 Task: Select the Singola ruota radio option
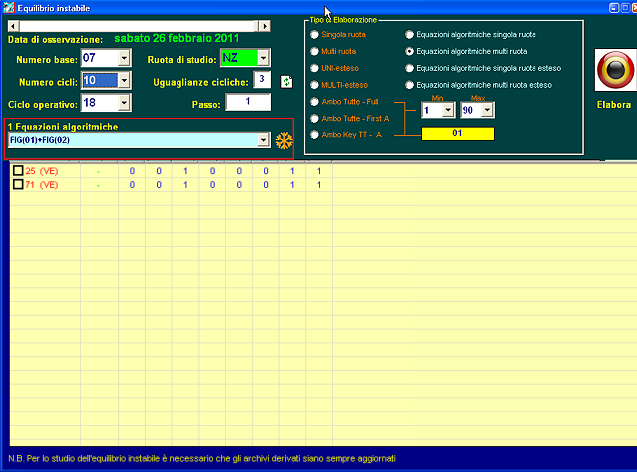tap(314, 33)
